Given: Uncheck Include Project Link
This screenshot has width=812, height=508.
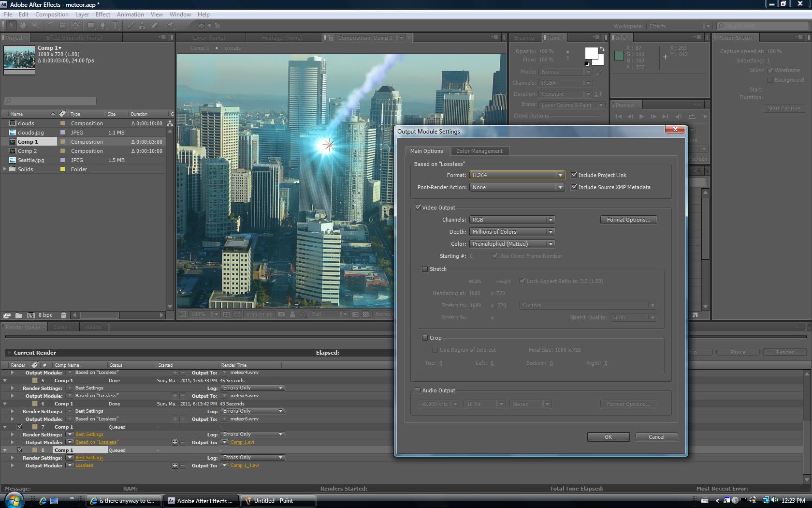Looking at the screenshot, I should click(574, 175).
